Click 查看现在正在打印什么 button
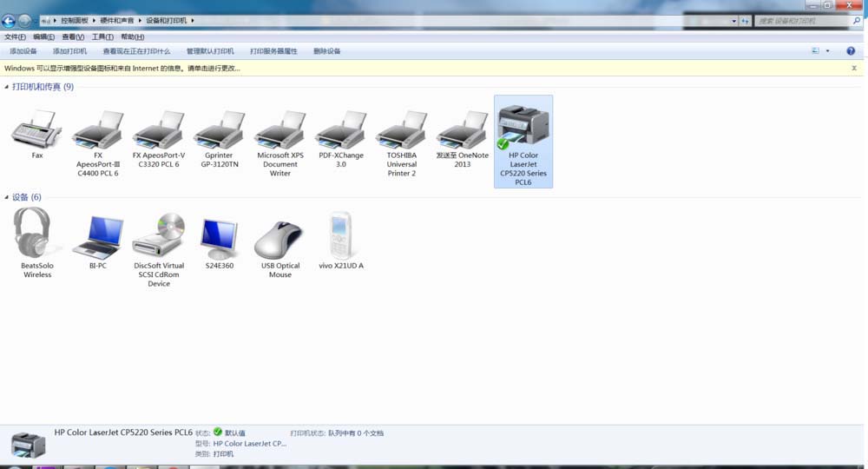 [137, 51]
